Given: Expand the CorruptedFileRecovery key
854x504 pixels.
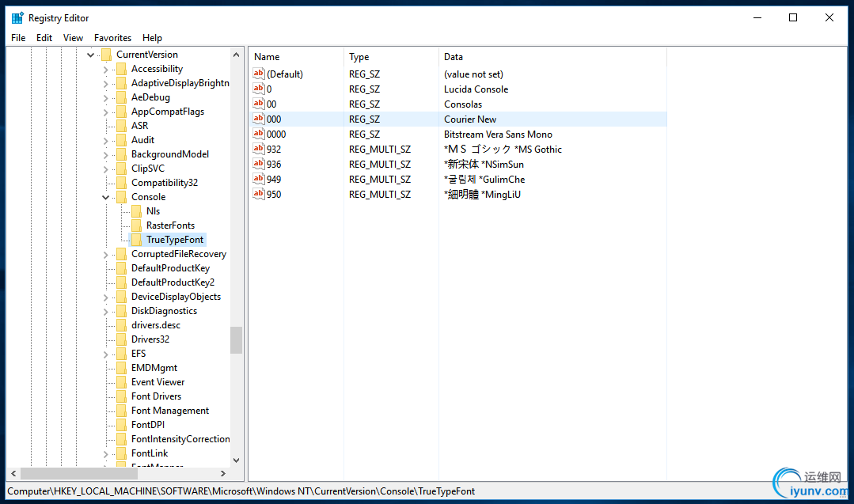Looking at the screenshot, I should click(x=105, y=254).
